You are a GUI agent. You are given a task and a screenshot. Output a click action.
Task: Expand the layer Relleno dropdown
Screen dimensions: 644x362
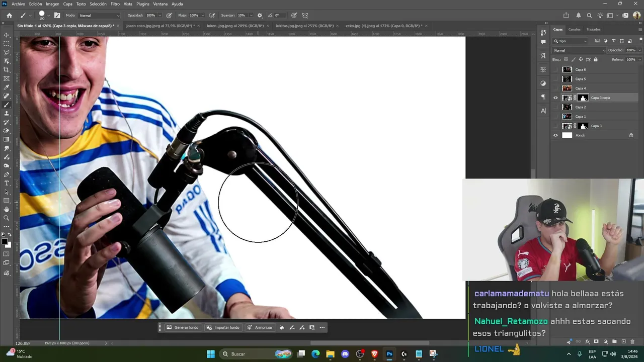(x=639, y=59)
